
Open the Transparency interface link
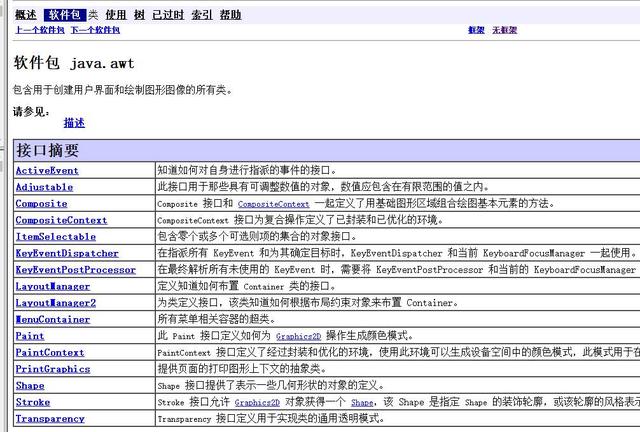pyautogui.click(x=50, y=419)
